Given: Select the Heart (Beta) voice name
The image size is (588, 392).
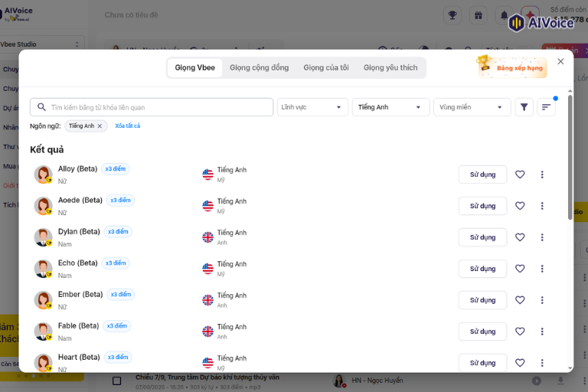Looking at the screenshot, I should pos(79,357).
